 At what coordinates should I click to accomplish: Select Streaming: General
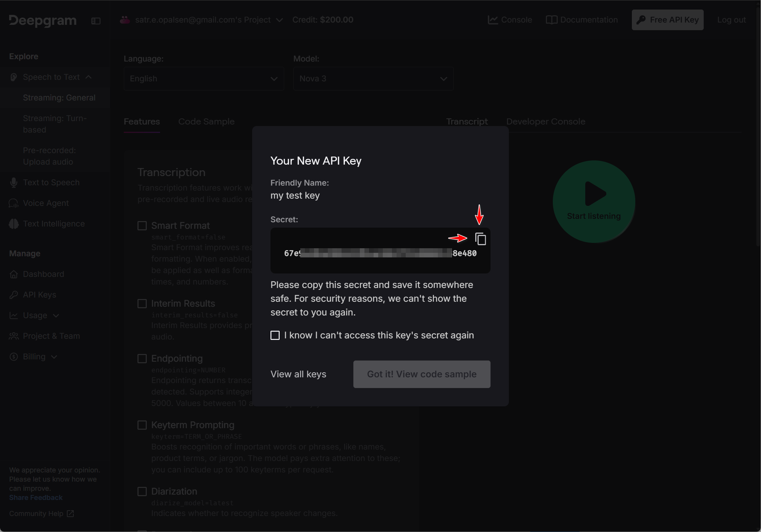(x=59, y=98)
